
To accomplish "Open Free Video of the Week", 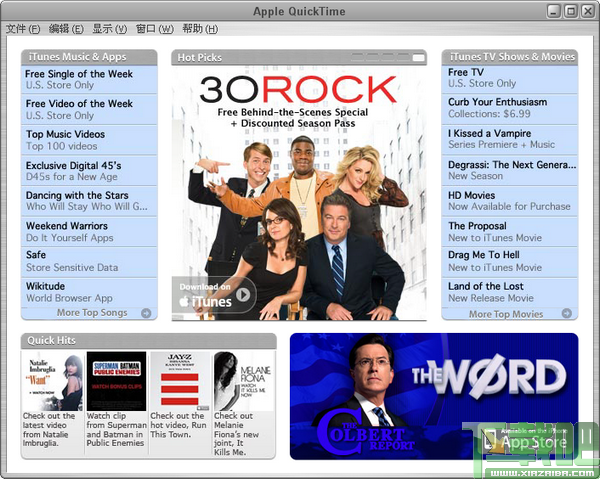I will (89, 109).
